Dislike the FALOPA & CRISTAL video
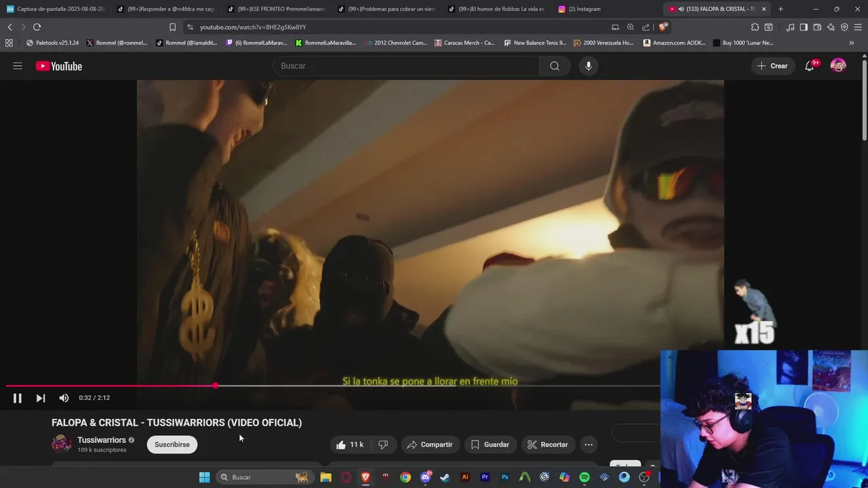The width and height of the screenshot is (868, 488). 383,445
